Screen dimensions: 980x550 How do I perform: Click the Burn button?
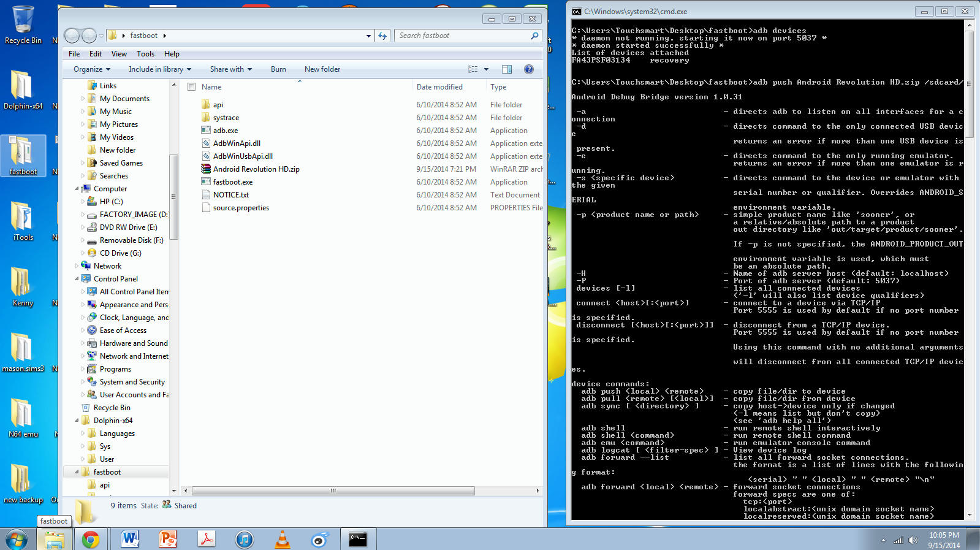click(x=278, y=69)
